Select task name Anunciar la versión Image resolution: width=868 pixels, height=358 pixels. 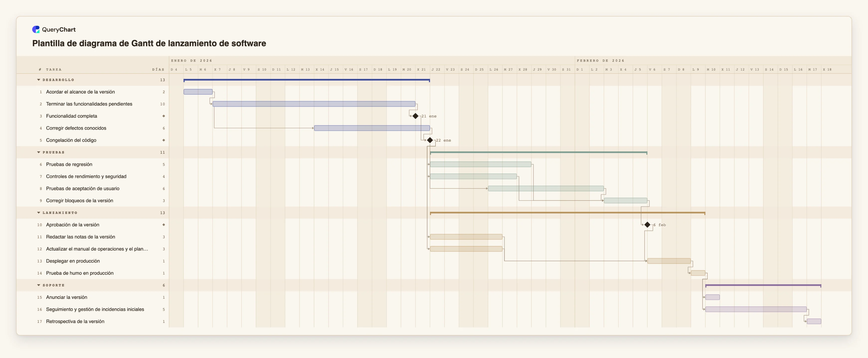pos(66,297)
